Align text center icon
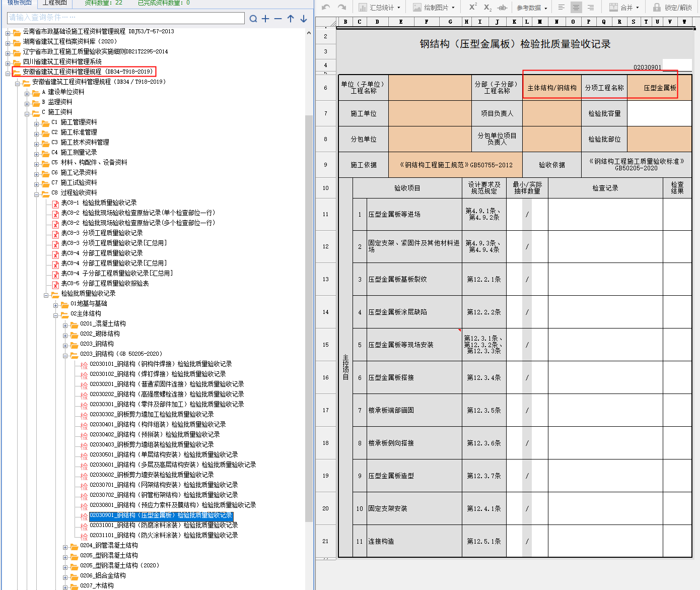700x590 pixels. 576,8
